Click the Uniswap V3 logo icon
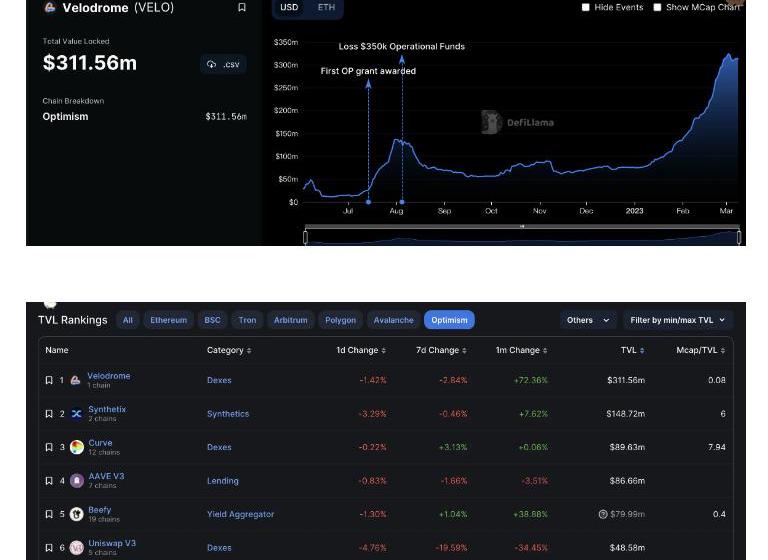Viewport: 768px width, 560px height. coord(77,548)
